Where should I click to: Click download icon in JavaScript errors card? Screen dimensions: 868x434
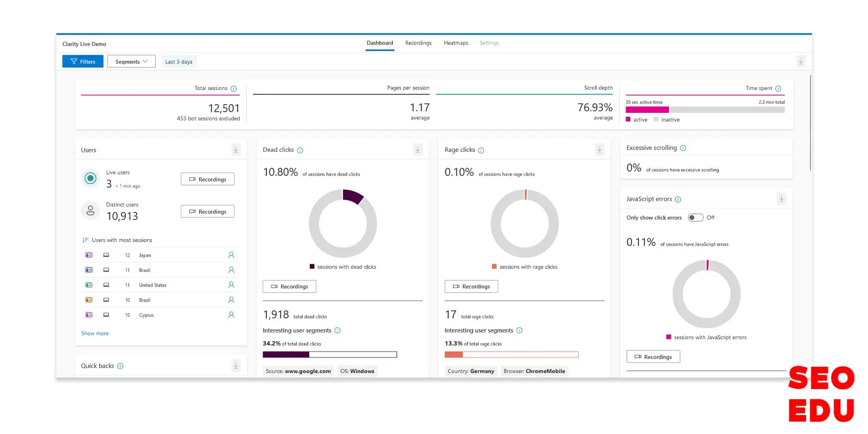(781, 199)
